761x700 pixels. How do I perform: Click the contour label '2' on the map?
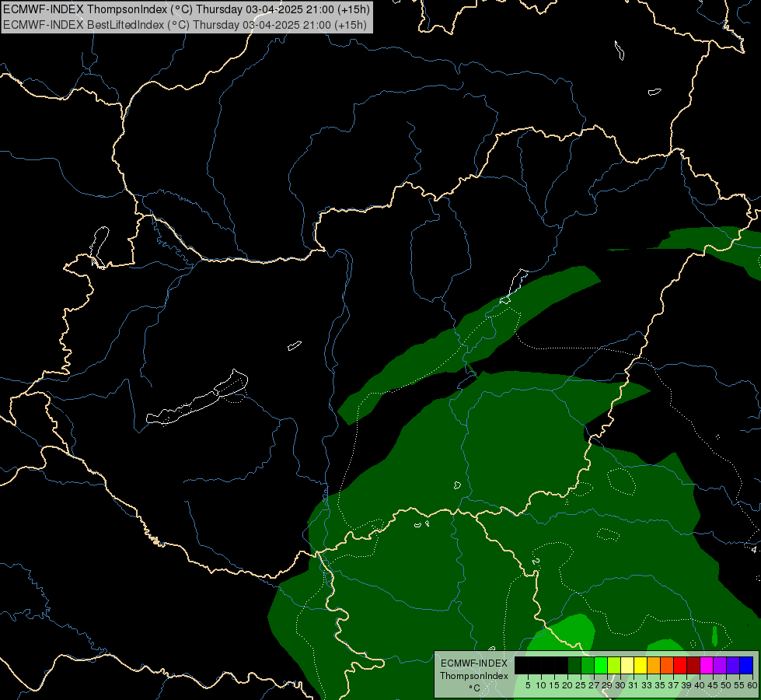coord(536,562)
